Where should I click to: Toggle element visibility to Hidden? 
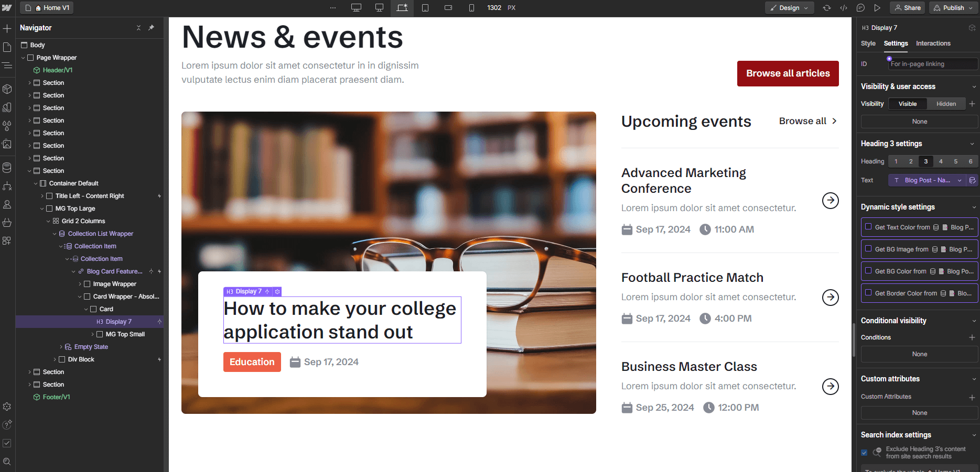(946, 103)
